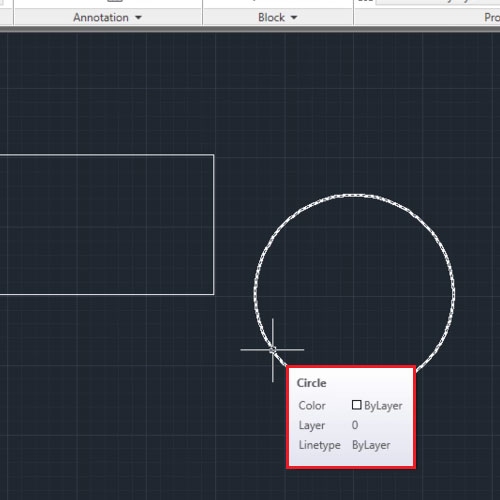Click the Linetype label in the tooltip

[x=319, y=445]
